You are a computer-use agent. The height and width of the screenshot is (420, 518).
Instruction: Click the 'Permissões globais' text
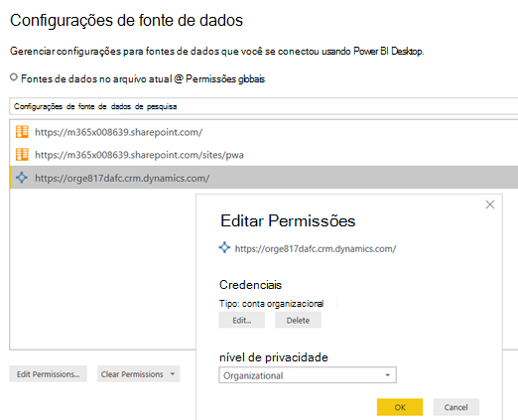tap(225, 78)
